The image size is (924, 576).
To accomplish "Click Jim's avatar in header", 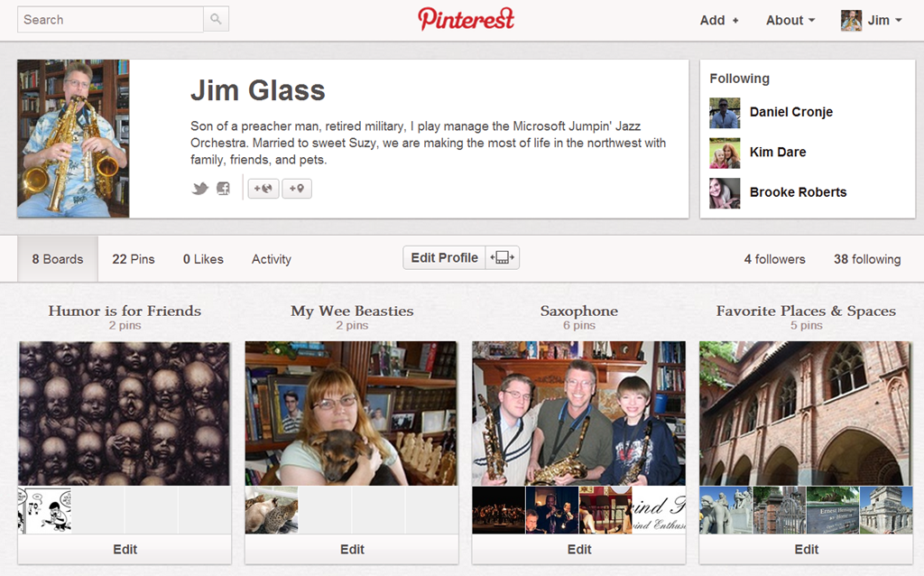I will 851,20.
